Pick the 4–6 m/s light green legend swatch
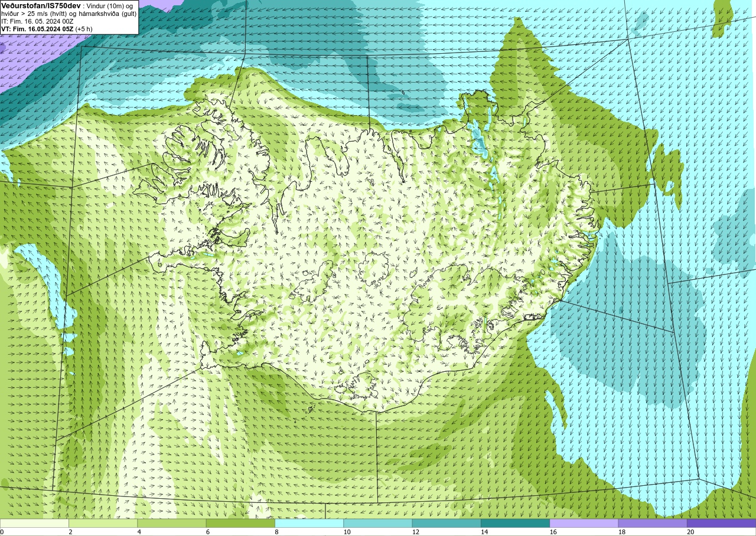This screenshot has width=756, height=536. [x=172, y=523]
